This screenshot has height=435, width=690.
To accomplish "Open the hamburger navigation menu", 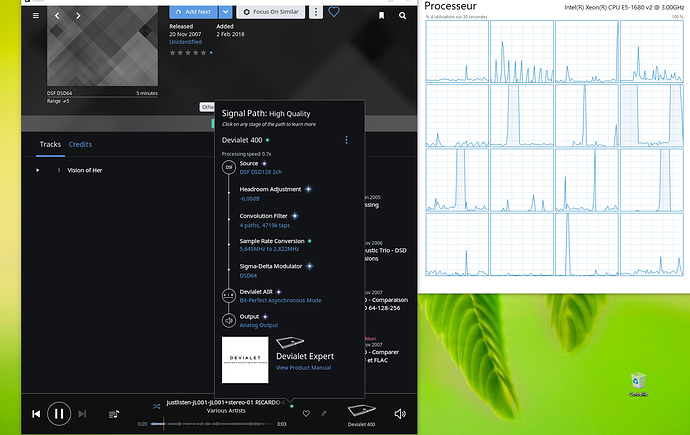I will coord(36,15).
